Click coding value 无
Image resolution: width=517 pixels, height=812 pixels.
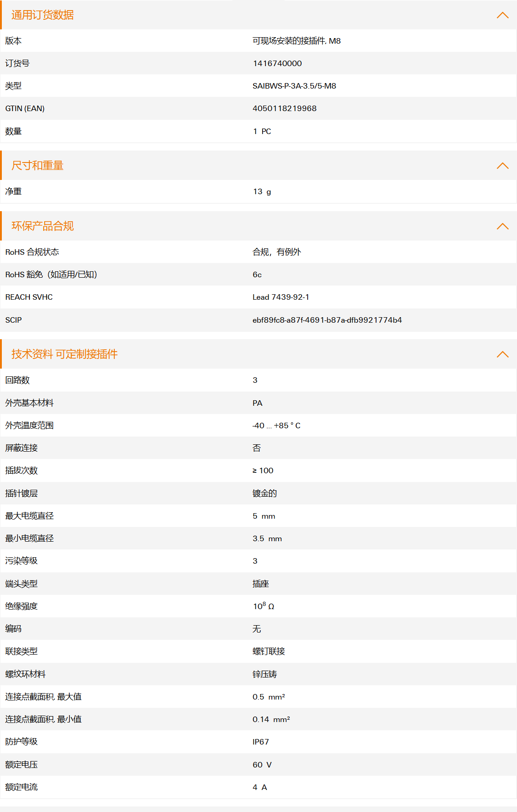point(257,629)
